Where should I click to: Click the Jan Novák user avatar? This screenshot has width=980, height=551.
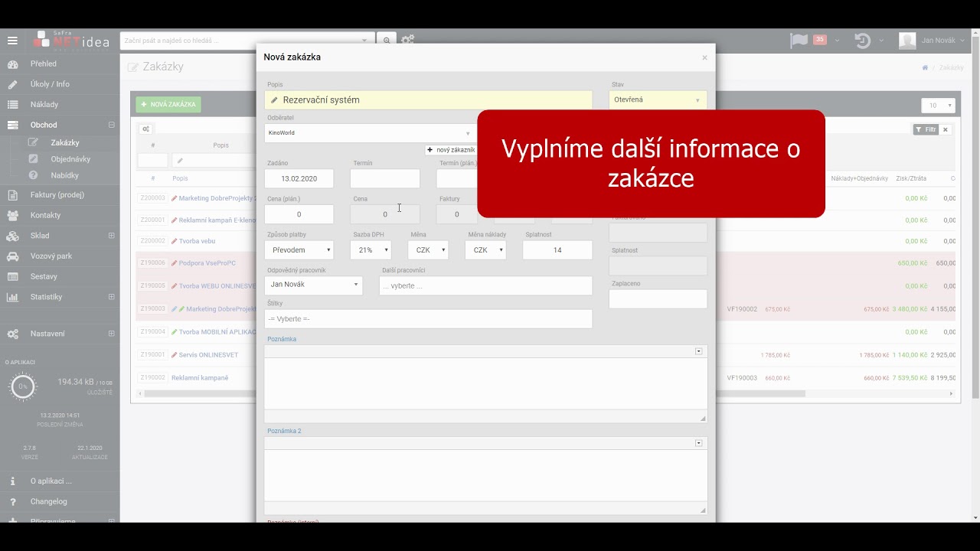point(907,41)
